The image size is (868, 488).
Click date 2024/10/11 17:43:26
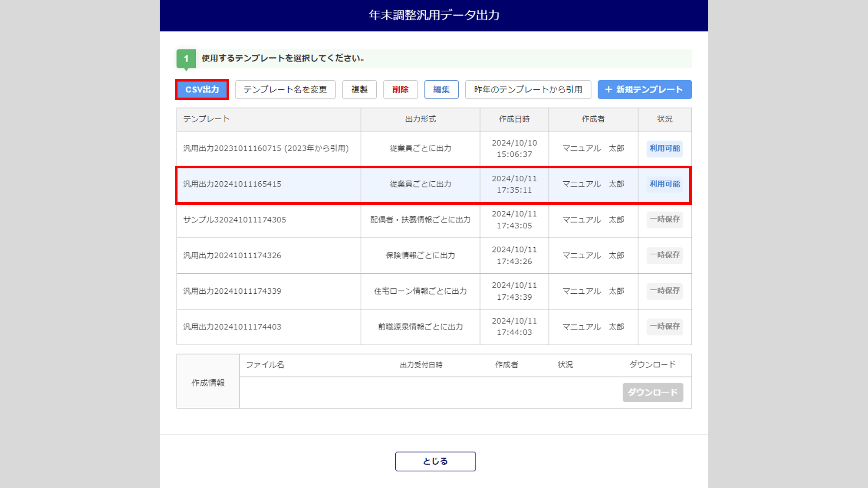[x=514, y=255]
